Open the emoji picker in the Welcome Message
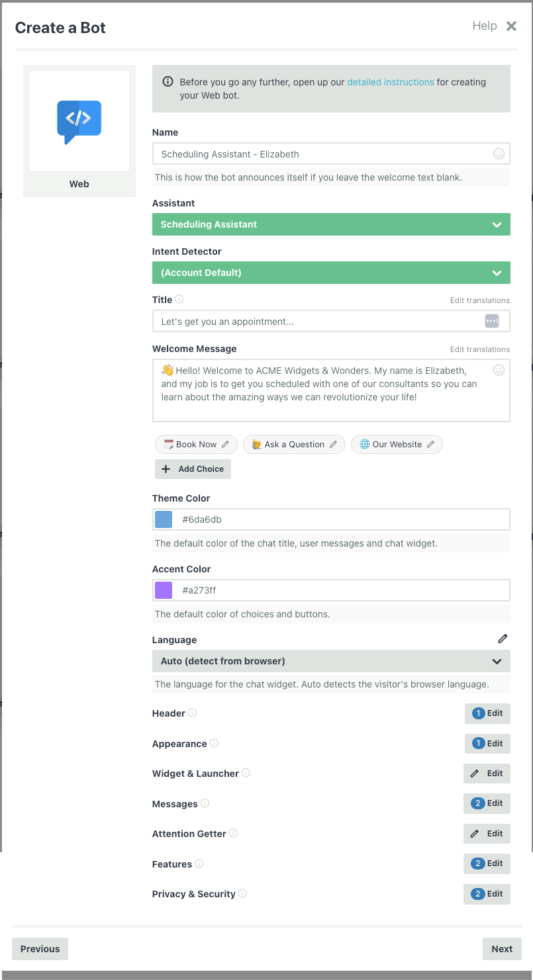 [498, 369]
